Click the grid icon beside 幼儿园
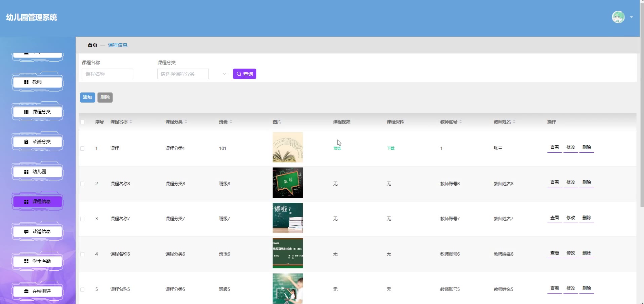Screen dimensions: 644x304 coord(26,172)
